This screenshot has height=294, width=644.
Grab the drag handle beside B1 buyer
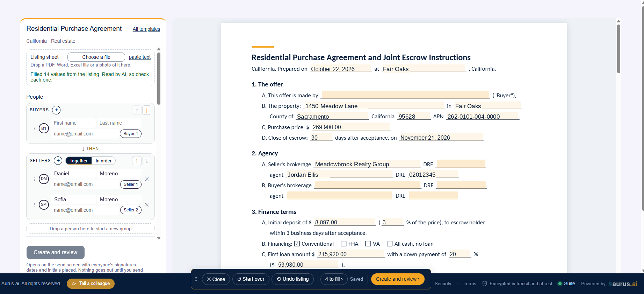coord(35,128)
